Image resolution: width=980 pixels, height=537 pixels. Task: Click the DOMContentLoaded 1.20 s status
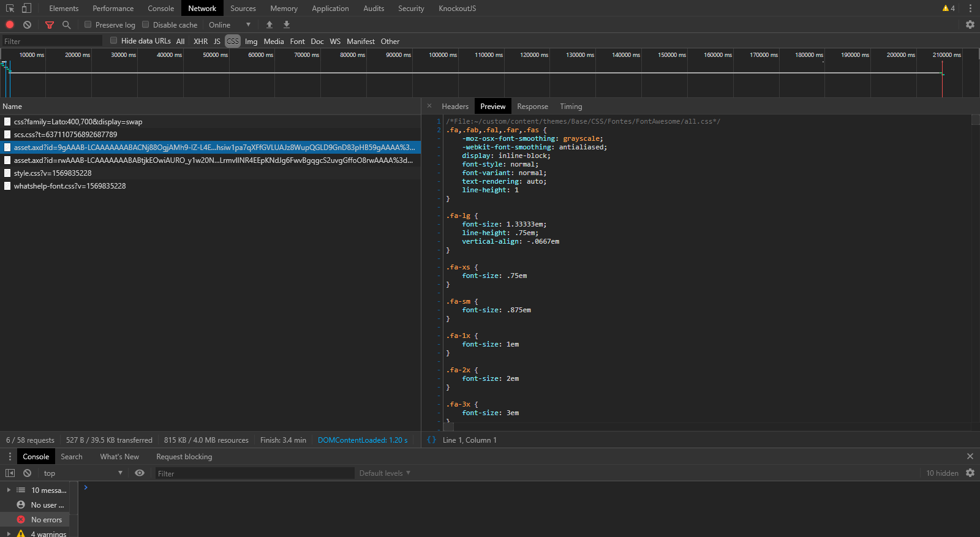coord(363,440)
